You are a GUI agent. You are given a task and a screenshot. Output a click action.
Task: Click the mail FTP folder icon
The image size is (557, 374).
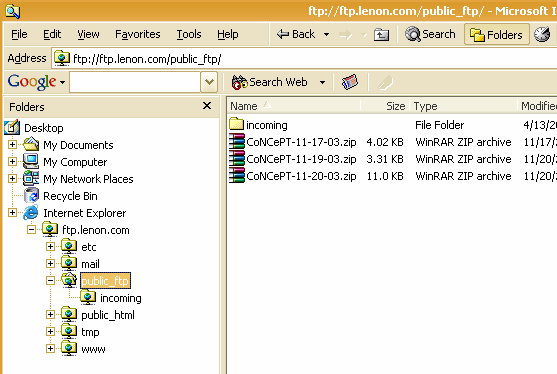[x=69, y=263]
